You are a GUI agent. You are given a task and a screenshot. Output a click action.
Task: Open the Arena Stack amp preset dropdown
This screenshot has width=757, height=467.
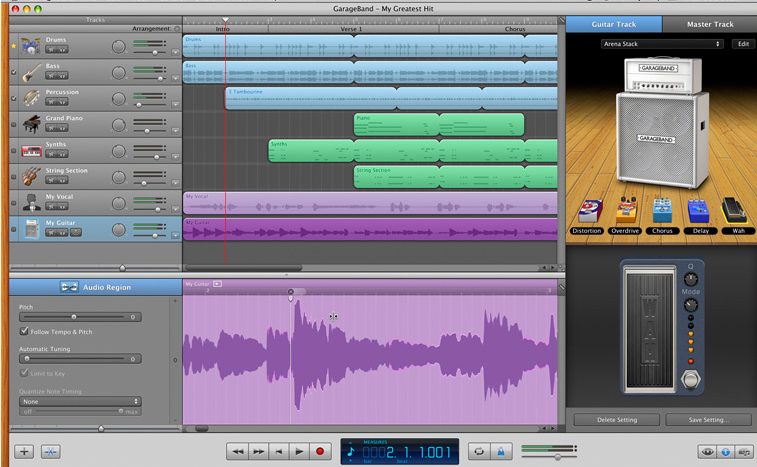coord(662,44)
